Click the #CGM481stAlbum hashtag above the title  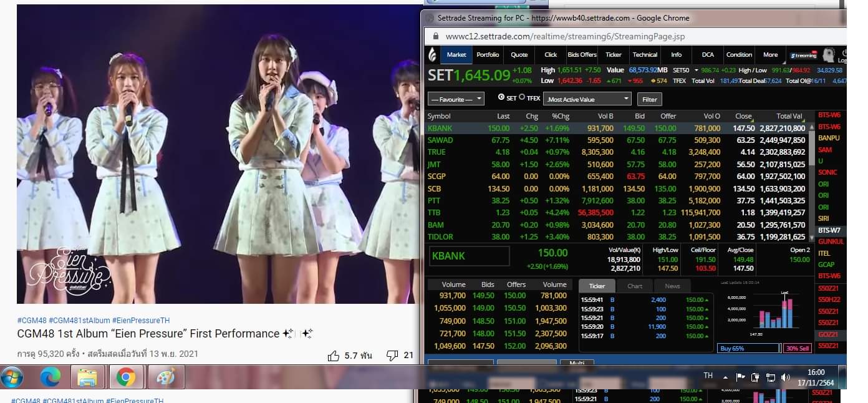coord(79,320)
